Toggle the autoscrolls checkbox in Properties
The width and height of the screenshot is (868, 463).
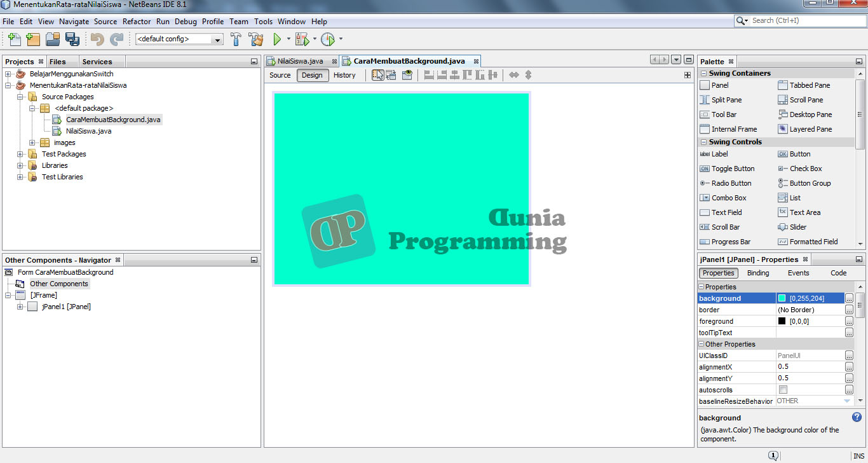784,389
